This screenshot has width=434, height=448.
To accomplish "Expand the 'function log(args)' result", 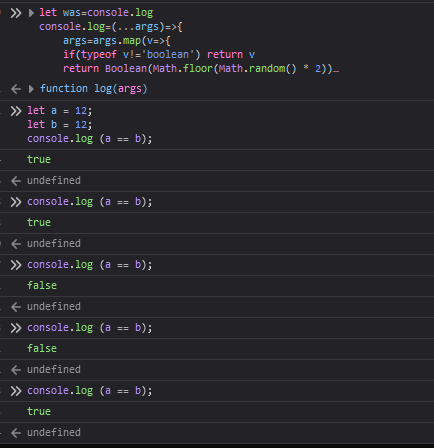I will coord(31,89).
